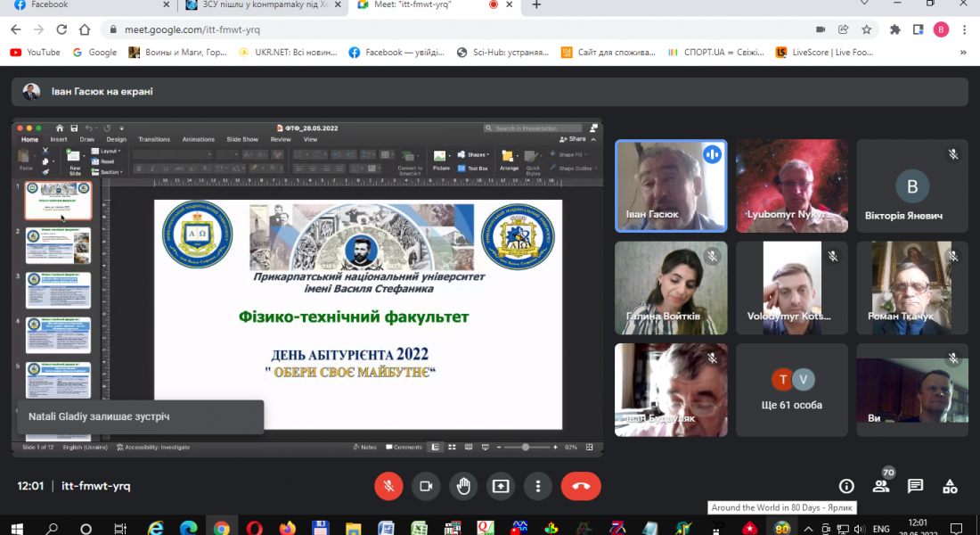Open the Activities panel icon

(950, 486)
